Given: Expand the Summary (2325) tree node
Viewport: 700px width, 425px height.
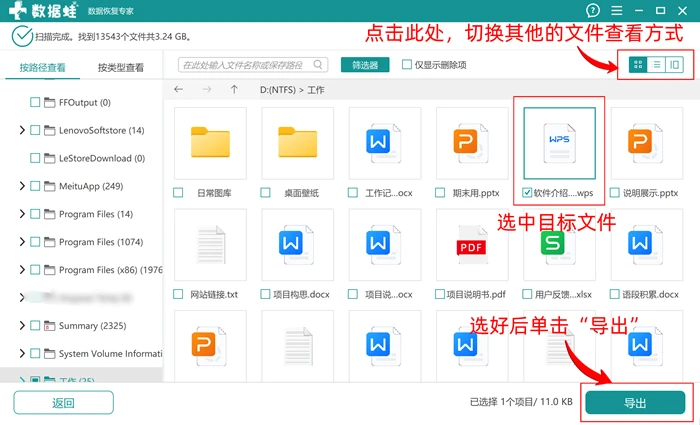Looking at the screenshot, I should click(x=22, y=325).
